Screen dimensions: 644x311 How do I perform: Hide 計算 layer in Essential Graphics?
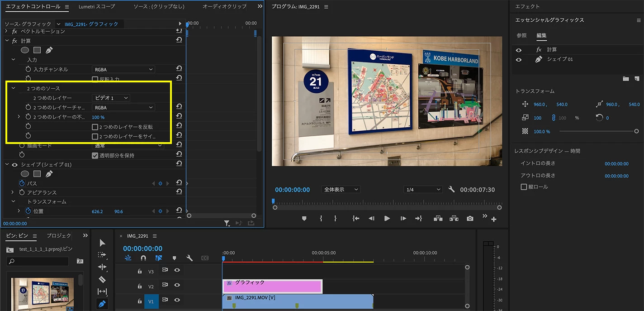[518, 50]
